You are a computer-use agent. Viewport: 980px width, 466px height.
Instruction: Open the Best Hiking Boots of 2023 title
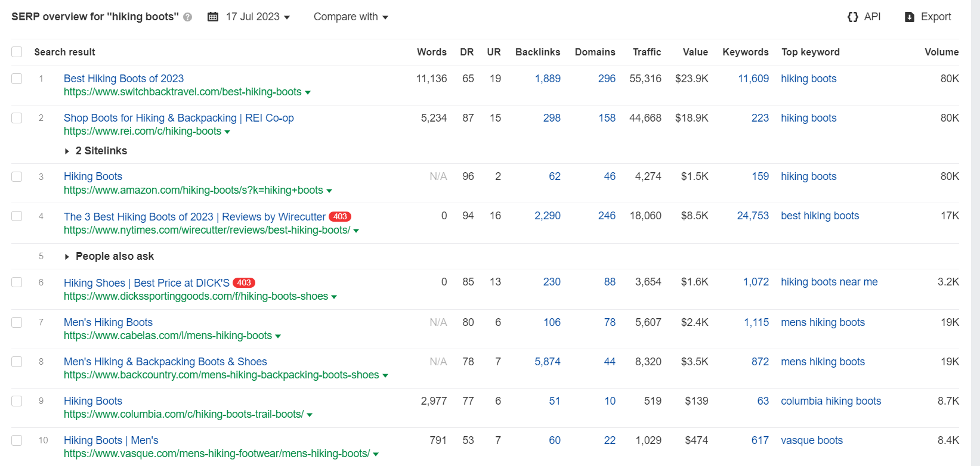pos(123,79)
